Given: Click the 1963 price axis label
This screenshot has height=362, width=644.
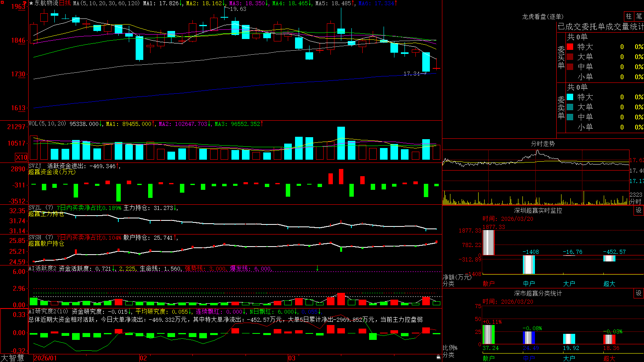Looking at the screenshot, I should [18, 6].
